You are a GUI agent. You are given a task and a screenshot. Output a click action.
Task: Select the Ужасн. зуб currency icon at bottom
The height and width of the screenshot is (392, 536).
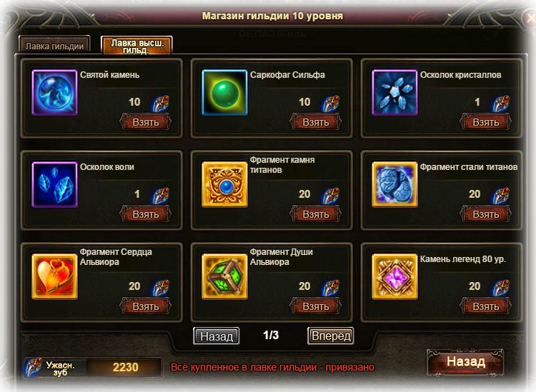click(x=34, y=368)
